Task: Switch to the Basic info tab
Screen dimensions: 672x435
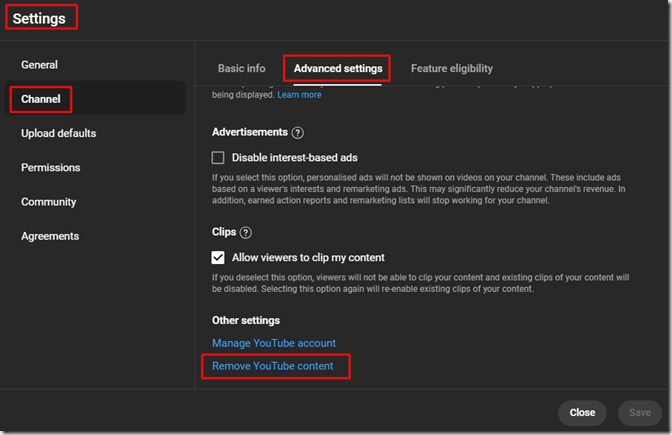Action: coord(242,68)
